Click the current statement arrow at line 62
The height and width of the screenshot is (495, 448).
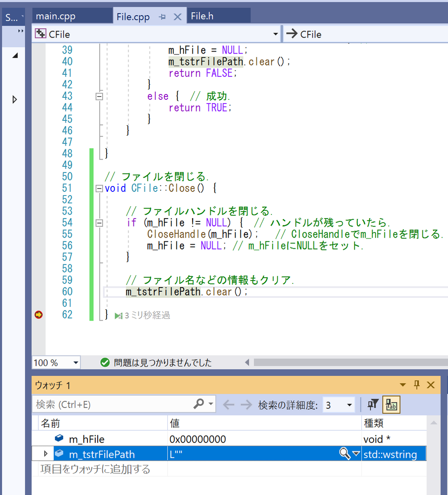39,315
